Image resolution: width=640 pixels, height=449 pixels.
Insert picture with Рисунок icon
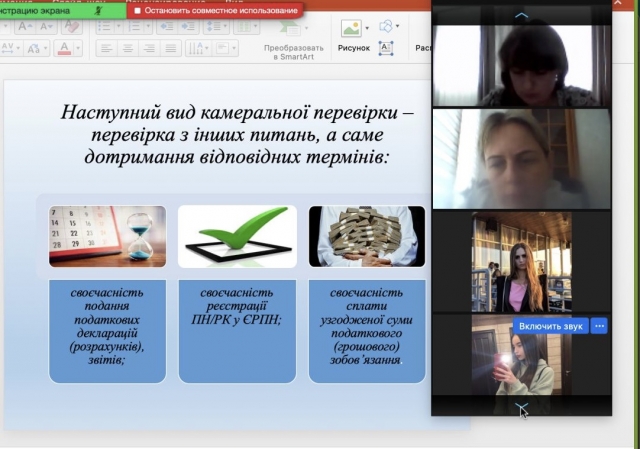point(351,29)
